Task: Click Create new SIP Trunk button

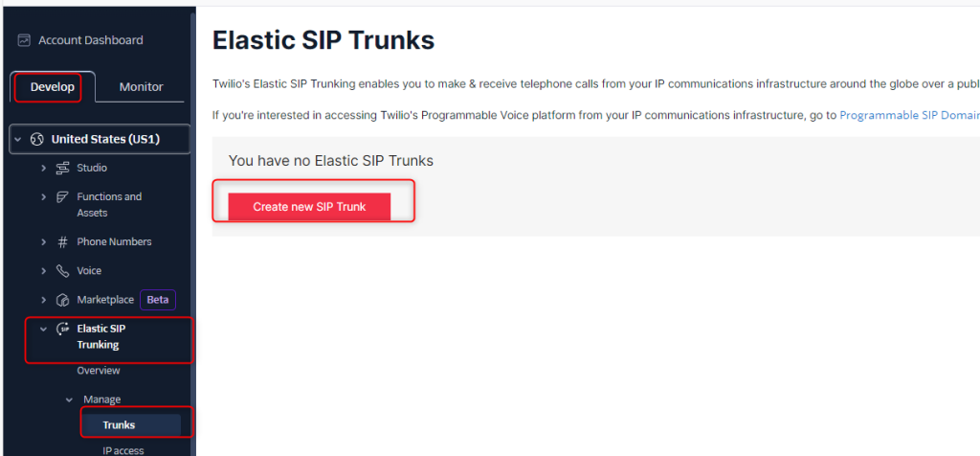Action: (309, 207)
